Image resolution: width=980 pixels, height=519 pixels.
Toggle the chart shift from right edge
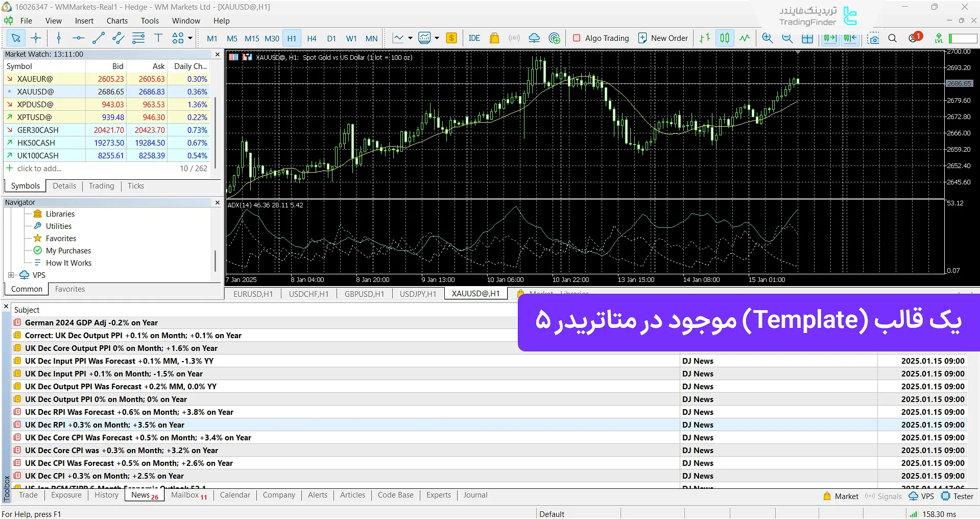(849, 38)
